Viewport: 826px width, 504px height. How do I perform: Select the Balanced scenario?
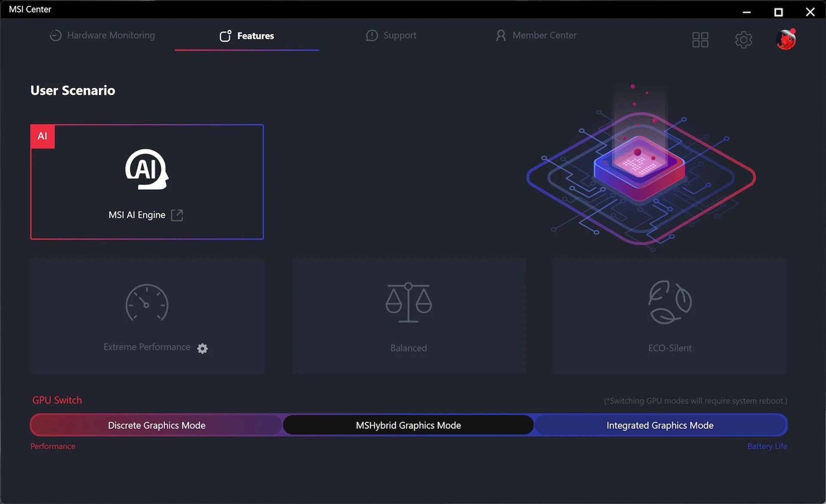tap(409, 316)
